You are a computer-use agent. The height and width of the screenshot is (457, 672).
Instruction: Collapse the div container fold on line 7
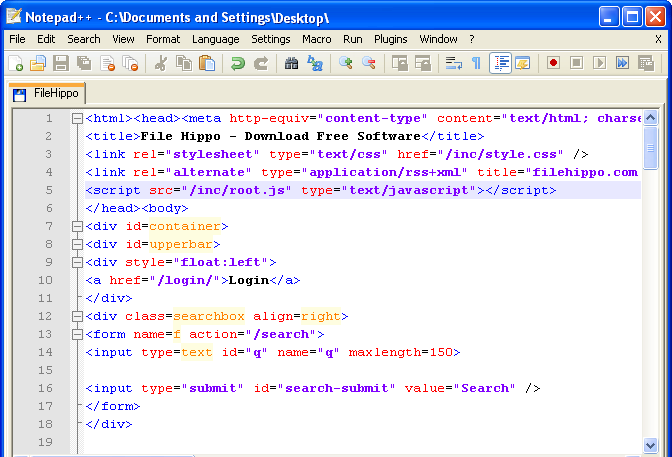77,226
